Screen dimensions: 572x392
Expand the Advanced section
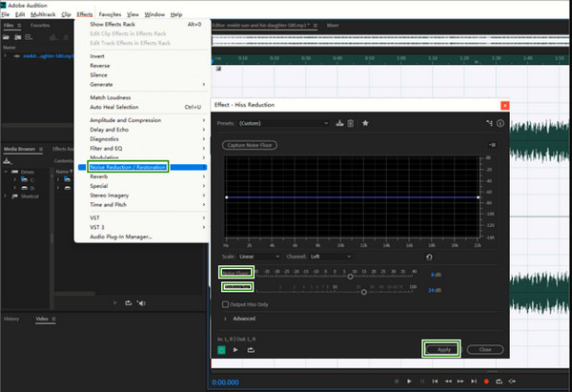coord(225,319)
